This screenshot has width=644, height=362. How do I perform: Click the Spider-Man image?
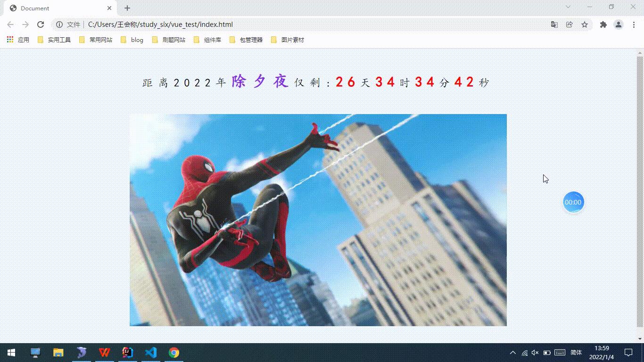pyautogui.click(x=318, y=220)
